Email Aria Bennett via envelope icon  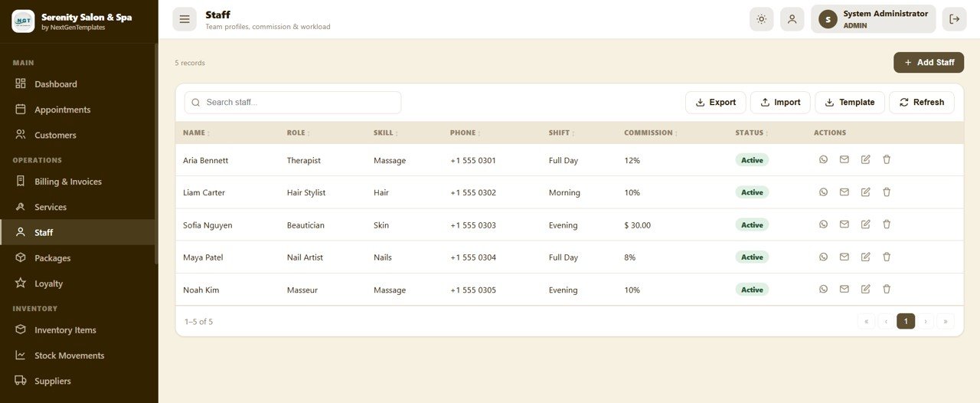tap(844, 159)
